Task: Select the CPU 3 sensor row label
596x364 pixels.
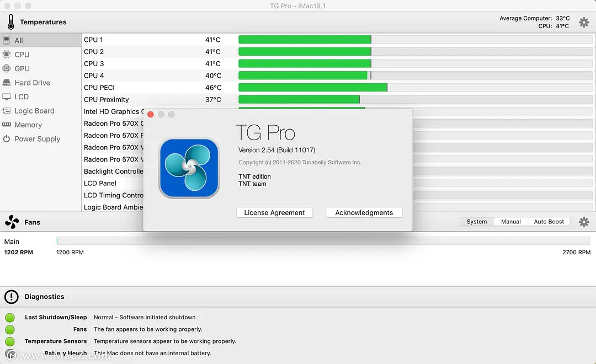Action: [93, 63]
